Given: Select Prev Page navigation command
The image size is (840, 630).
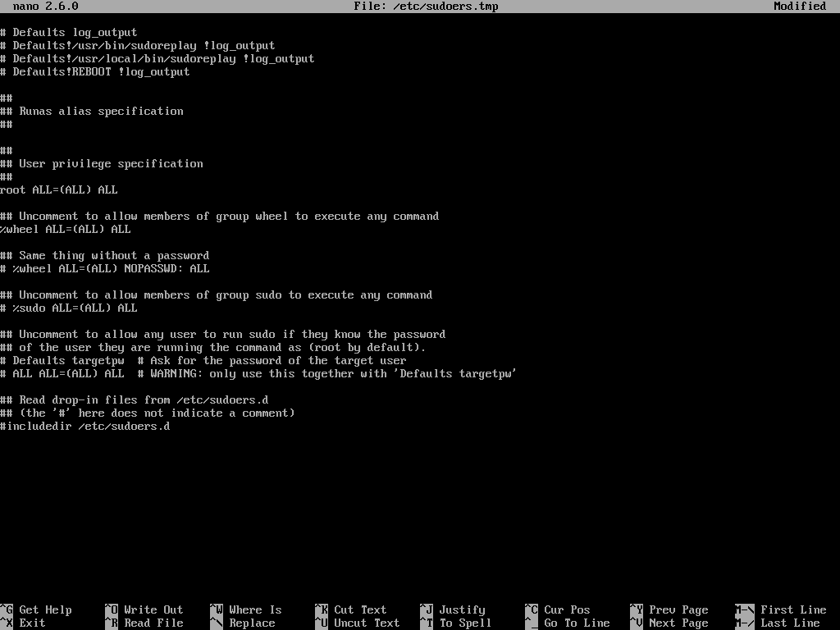Looking at the screenshot, I should tap(678, 609).
